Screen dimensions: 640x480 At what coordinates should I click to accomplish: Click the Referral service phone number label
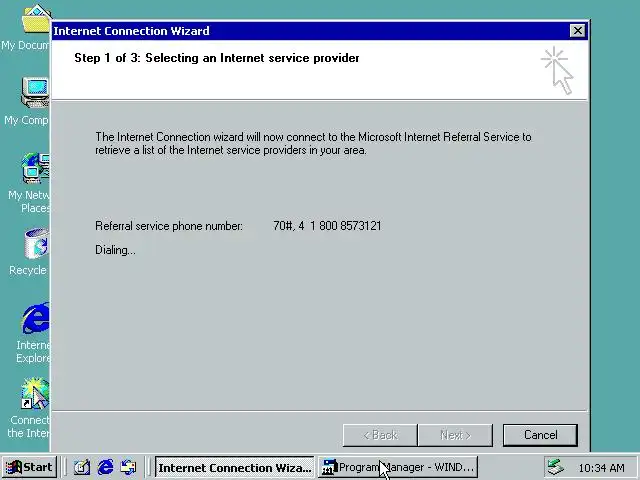point(169,226)
